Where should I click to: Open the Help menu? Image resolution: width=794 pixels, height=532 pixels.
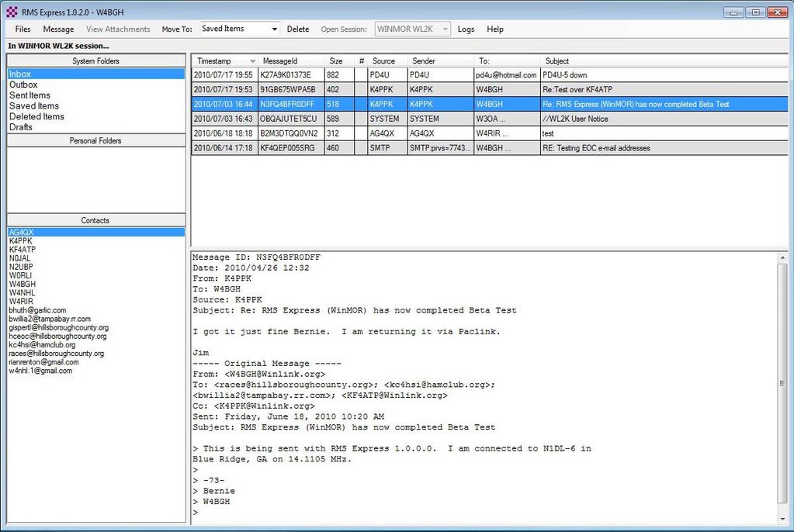click(x=494, y=29)
